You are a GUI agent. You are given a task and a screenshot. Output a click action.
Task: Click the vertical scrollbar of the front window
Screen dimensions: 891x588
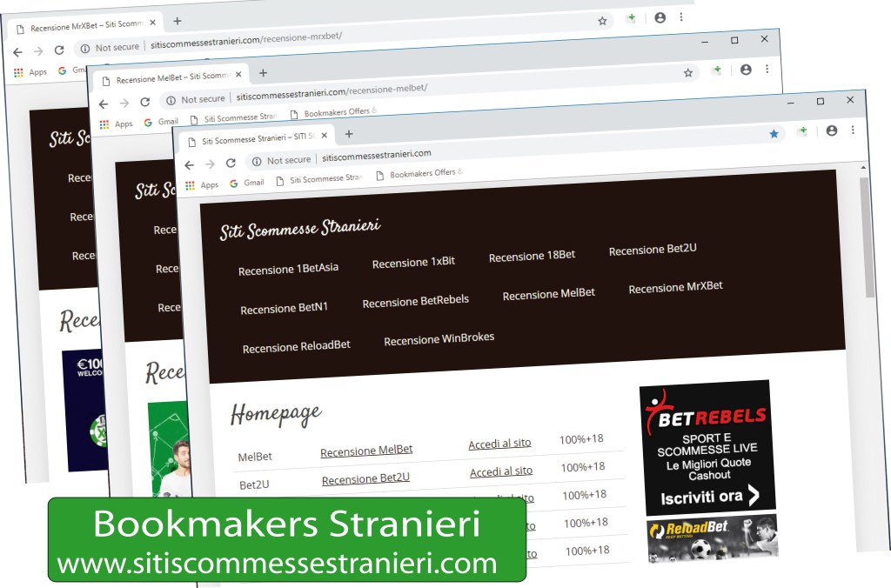(x=866, y=244)
